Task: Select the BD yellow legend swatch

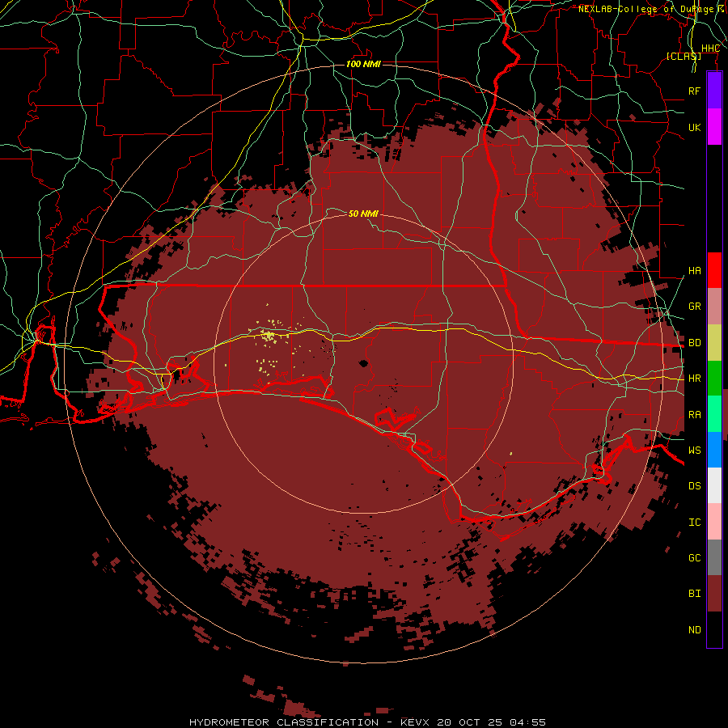Action: click(x=714, y=343)
